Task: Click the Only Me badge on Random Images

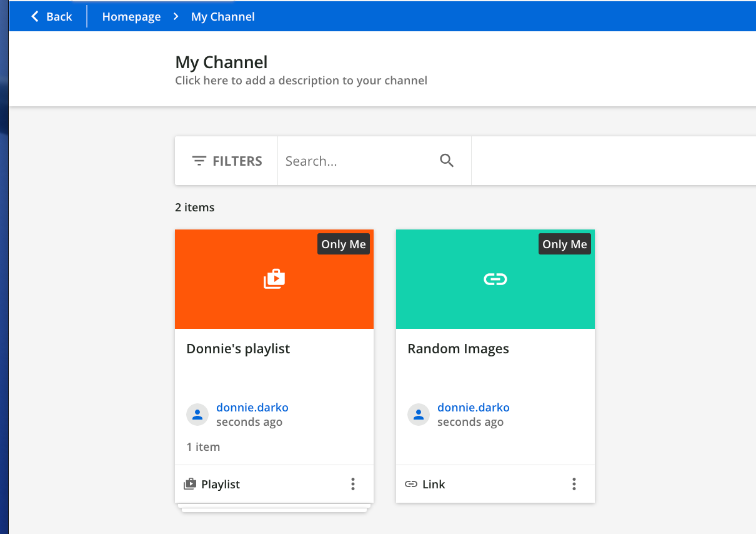Action: tap(565, 244)
